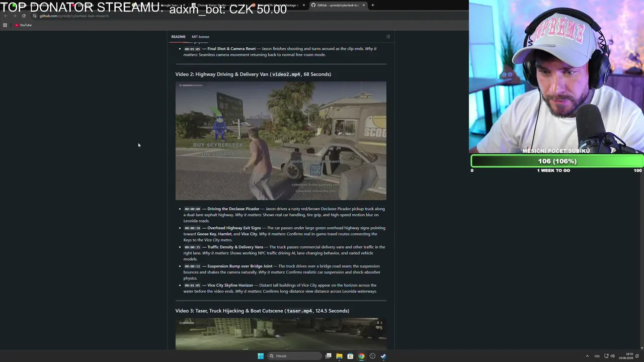The width and height of the screenshot is (644, 362).
Task: Open the network settings tray icon
Action: click(606, 356)
